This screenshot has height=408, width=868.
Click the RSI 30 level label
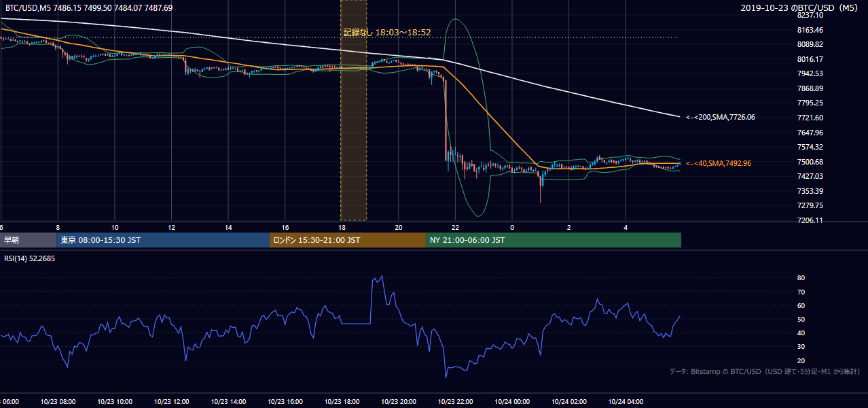pyautogui.click(x=801, y=346)
